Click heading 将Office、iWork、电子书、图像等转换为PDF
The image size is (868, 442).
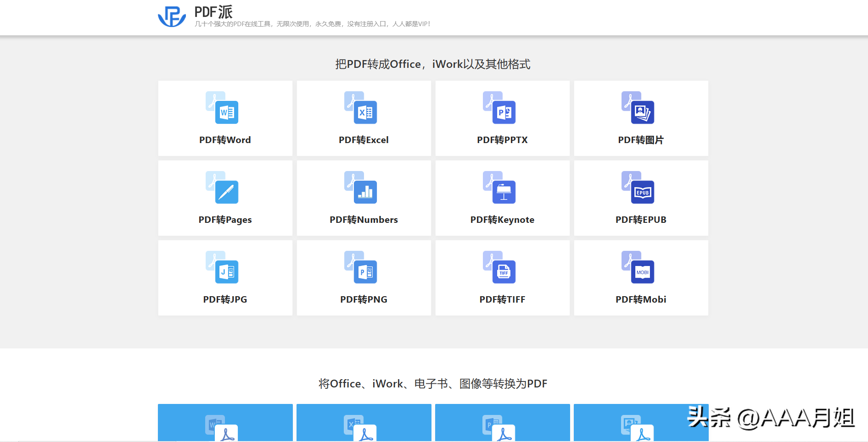pos(433,384)
